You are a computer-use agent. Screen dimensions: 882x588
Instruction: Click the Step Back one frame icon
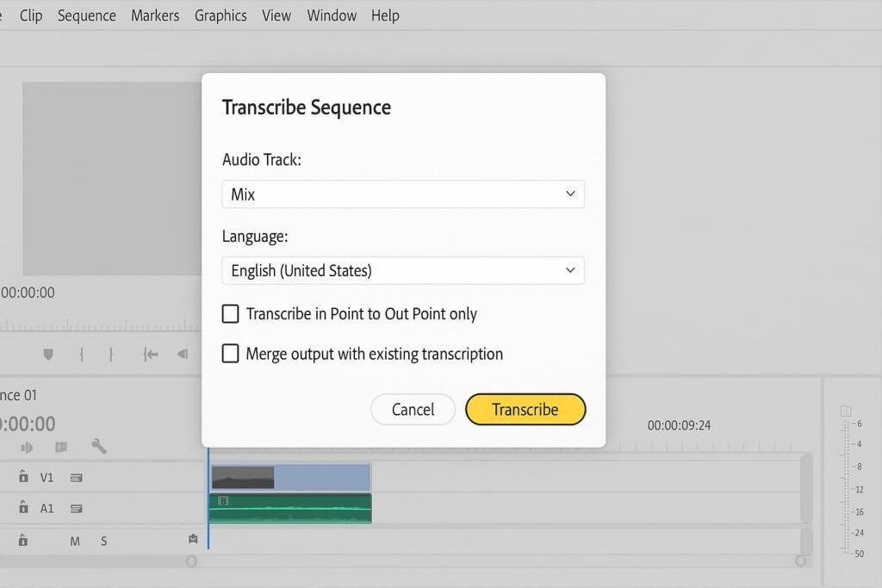coord(182,354)
